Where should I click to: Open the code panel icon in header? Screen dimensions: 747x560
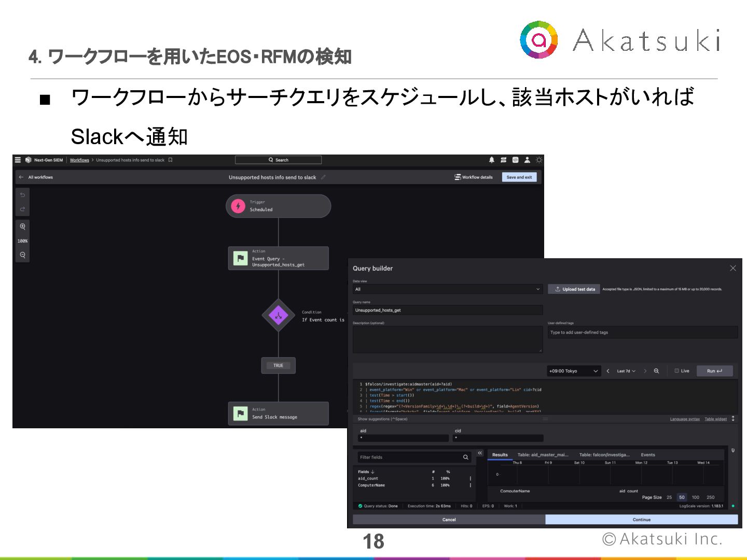(515, 160)
